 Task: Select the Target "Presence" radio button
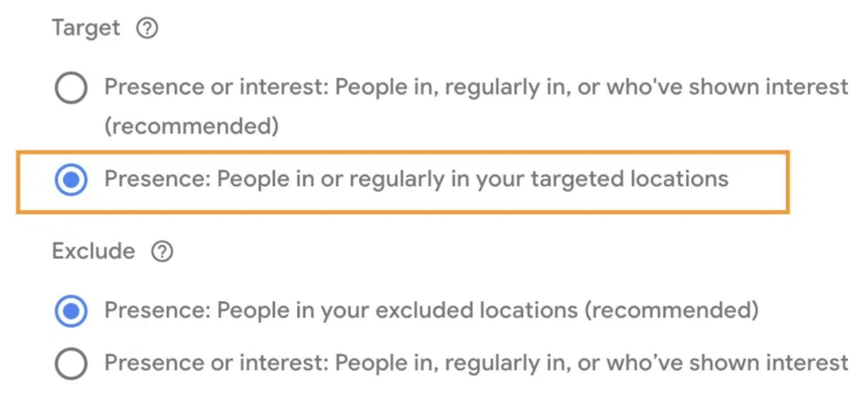click(x=71, y=180)
